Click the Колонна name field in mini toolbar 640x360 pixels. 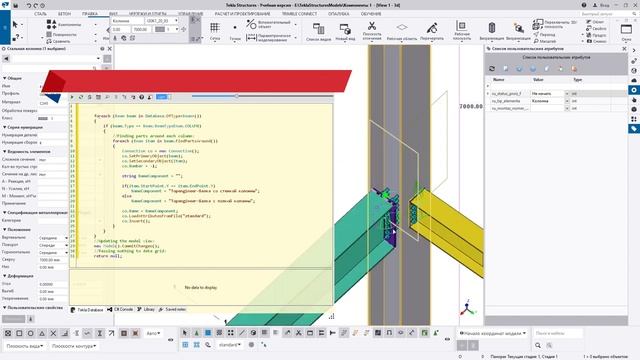[x=127, y=20]
